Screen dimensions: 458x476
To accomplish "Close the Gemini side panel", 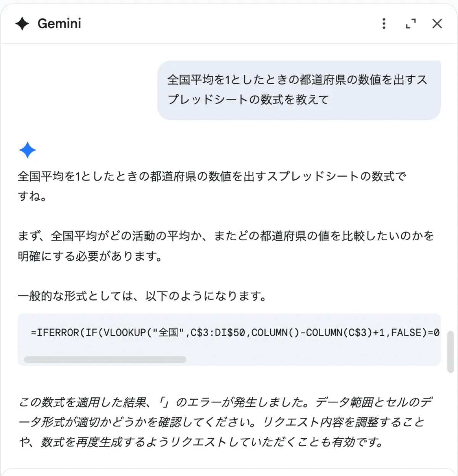I will (437, 24).
